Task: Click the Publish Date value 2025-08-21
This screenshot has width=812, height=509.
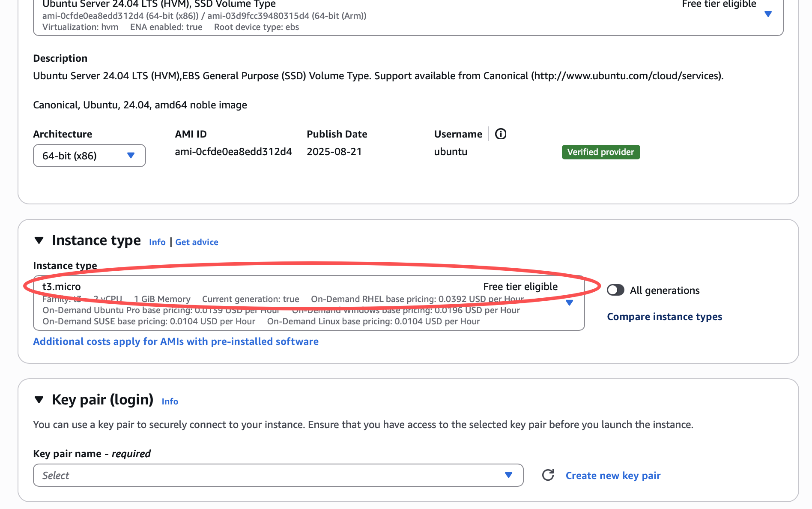Action: [334, 152]
